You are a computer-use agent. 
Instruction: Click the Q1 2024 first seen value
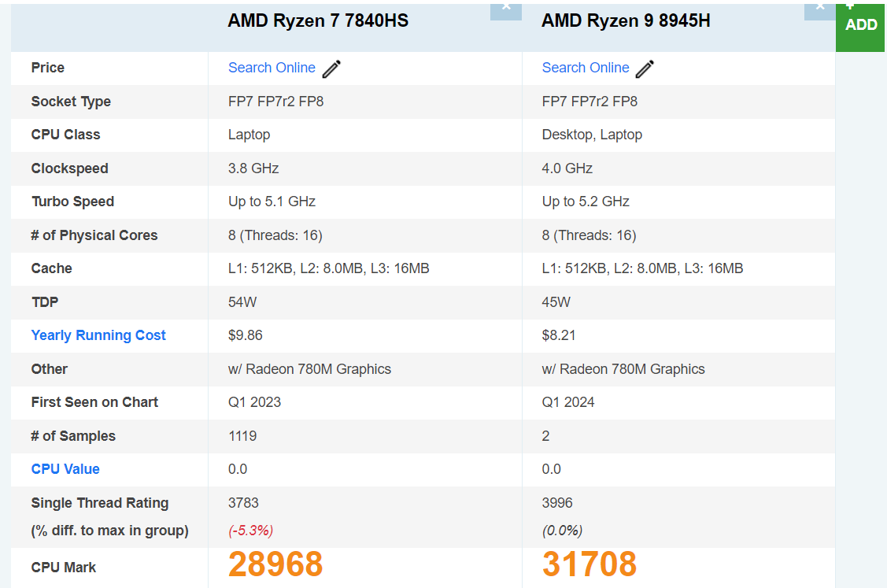coord(568,402)
